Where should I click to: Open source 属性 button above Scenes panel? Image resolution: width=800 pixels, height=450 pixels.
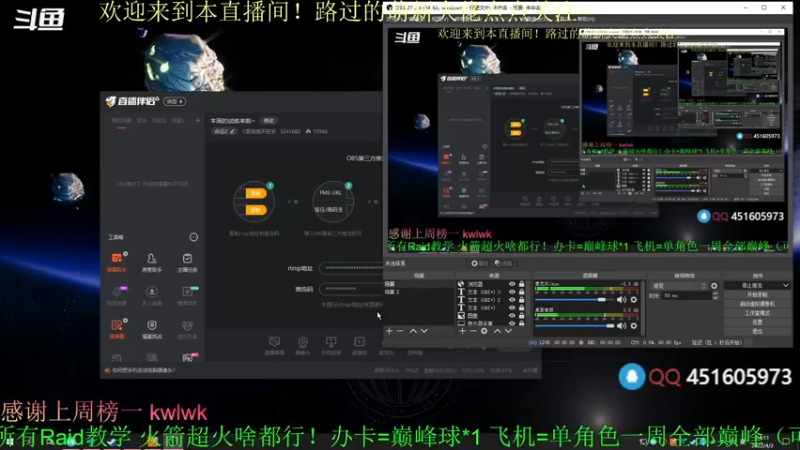coord(480,263)
